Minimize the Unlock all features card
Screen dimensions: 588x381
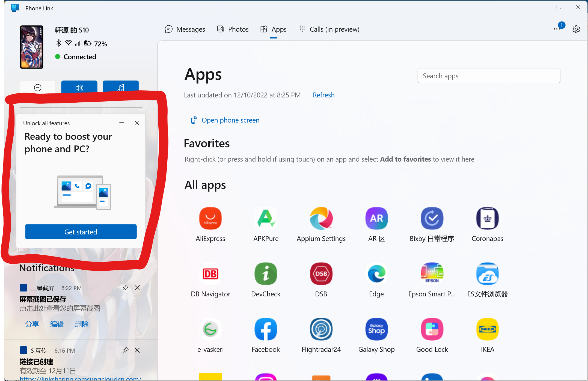121,123
